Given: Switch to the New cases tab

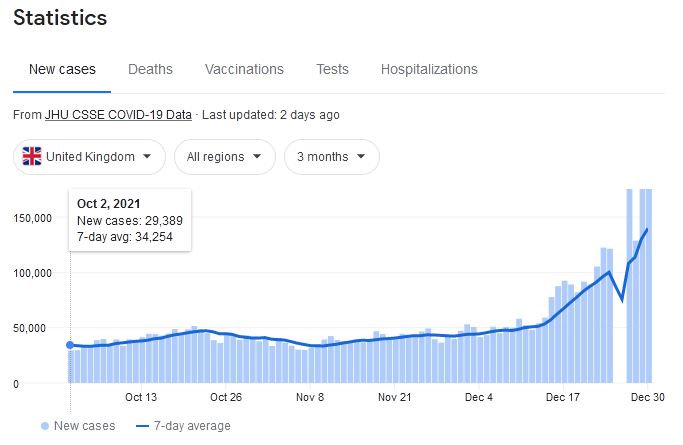Looking at the screenshot, I should point(62,69).
